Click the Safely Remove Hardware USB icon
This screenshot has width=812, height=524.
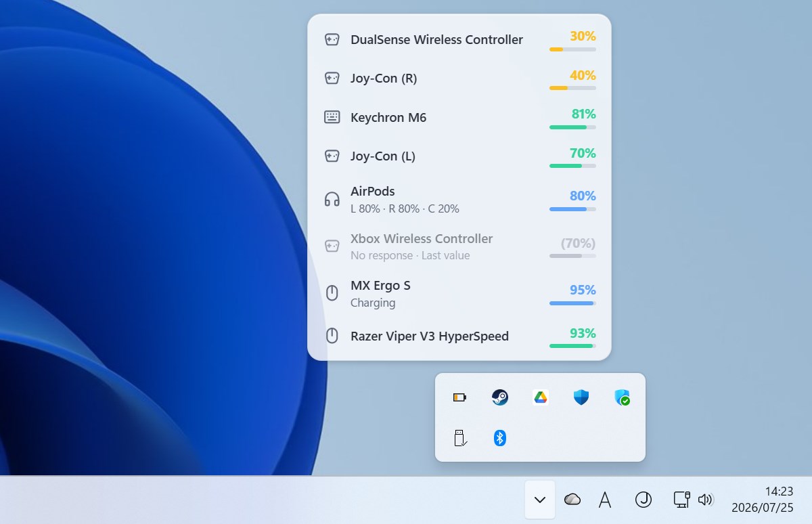(x=459, y=438)
